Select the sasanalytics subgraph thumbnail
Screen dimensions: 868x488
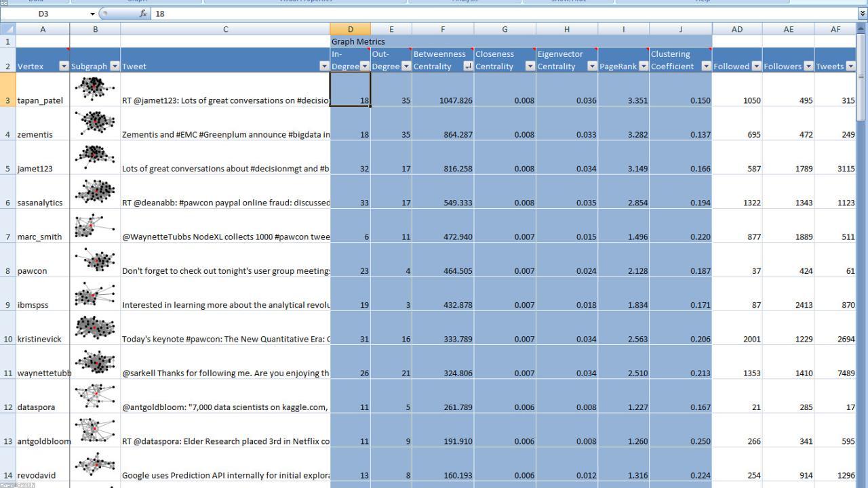click(95, 191)
